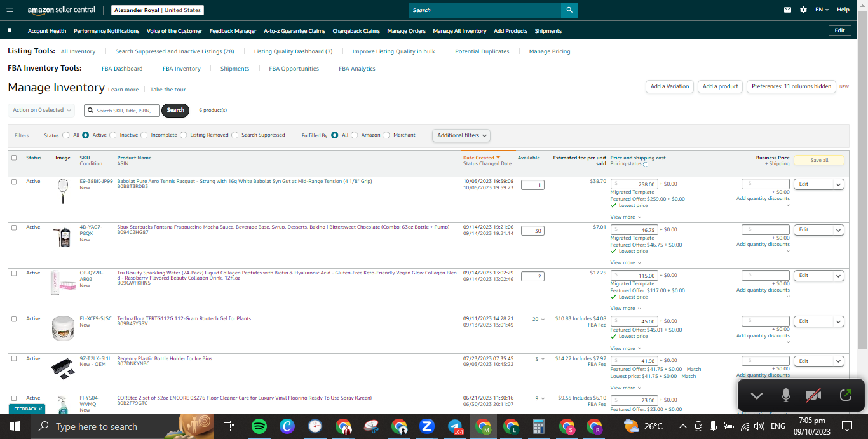Image resolution: width=868 pixels, height=439 pixels.
Task: Open the Feedback Manager menu item
Action: click(233, 31)
